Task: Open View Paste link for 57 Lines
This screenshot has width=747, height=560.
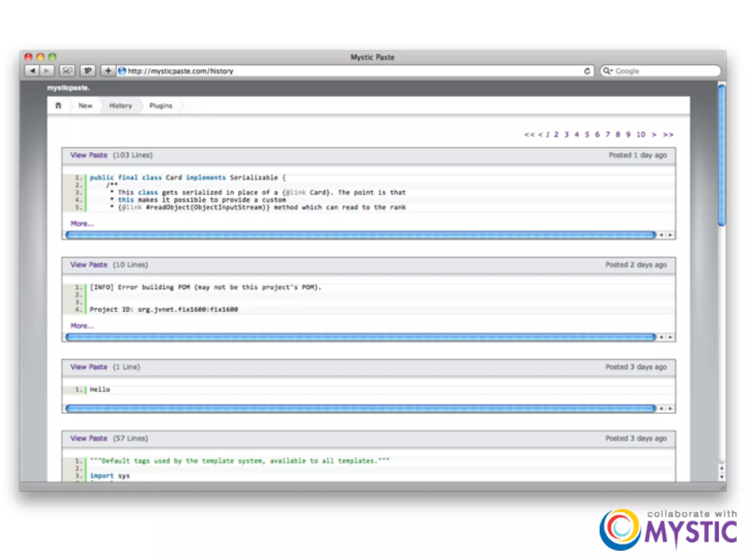Action: point(89,438)
